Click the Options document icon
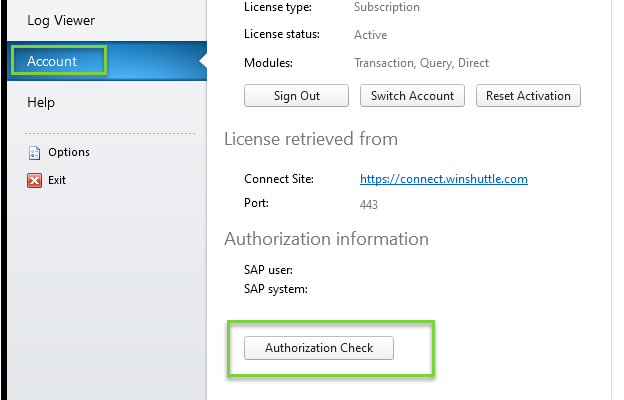Screen dimensions: 624x400 34,153
